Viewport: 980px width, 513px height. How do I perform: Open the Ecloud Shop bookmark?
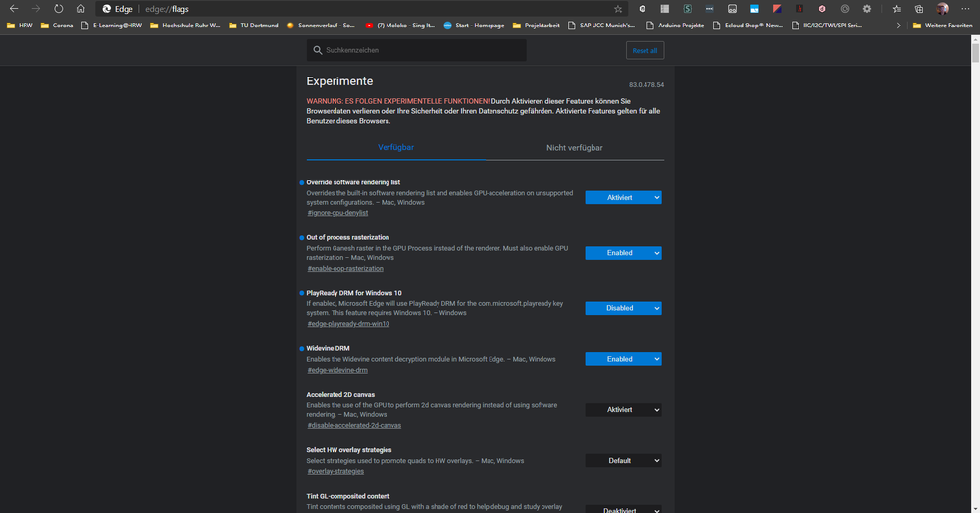click(x=748, y=26)
